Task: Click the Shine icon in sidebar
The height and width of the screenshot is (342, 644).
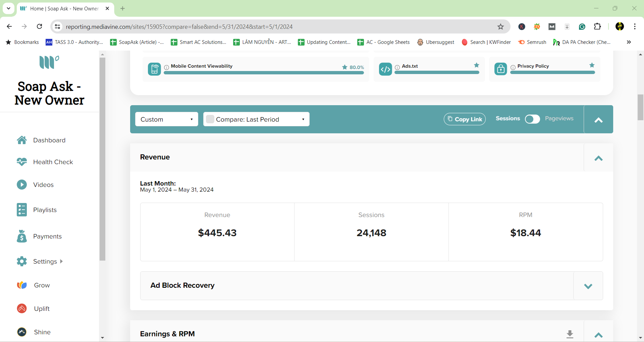Action: [x=22, y=332]
